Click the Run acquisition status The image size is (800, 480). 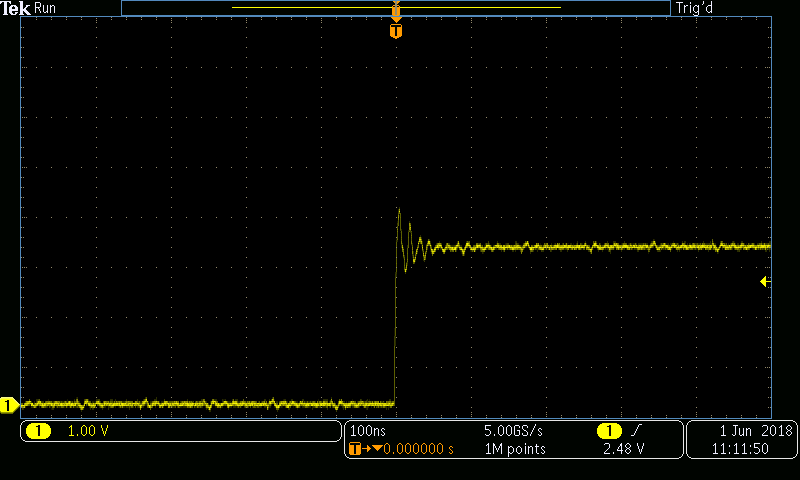tap(46, 8)
